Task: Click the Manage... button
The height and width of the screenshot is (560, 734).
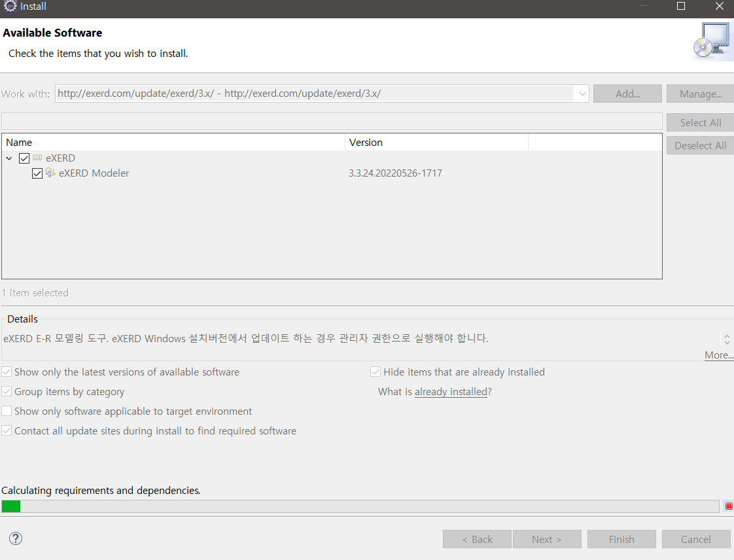Action: click(x=700, y=94)
